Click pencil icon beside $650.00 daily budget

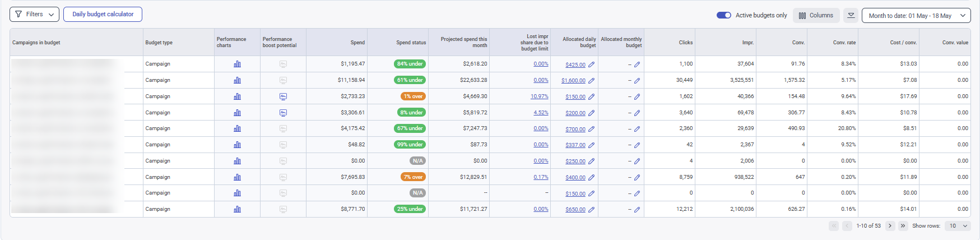click(x=591, y=209)
